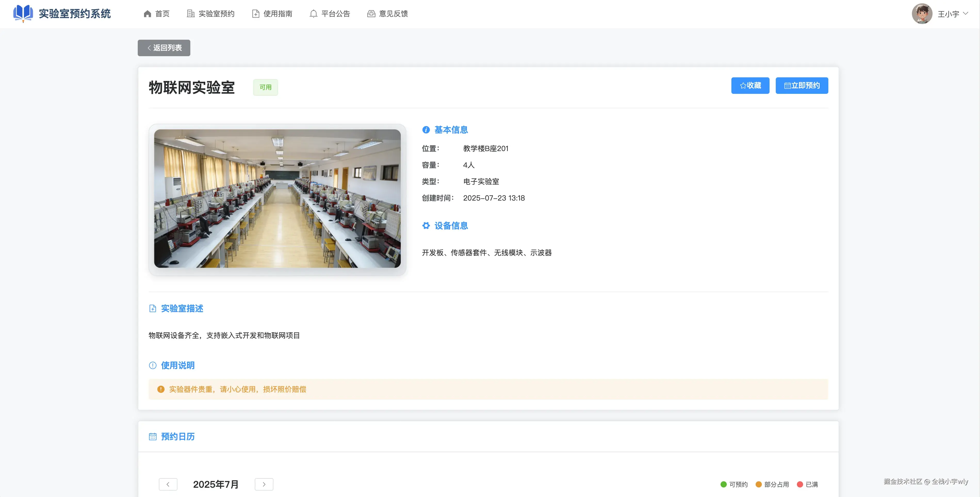The image size is (980, 497).
Task: Go to next month in calendar
Action: tap(264, 484)
